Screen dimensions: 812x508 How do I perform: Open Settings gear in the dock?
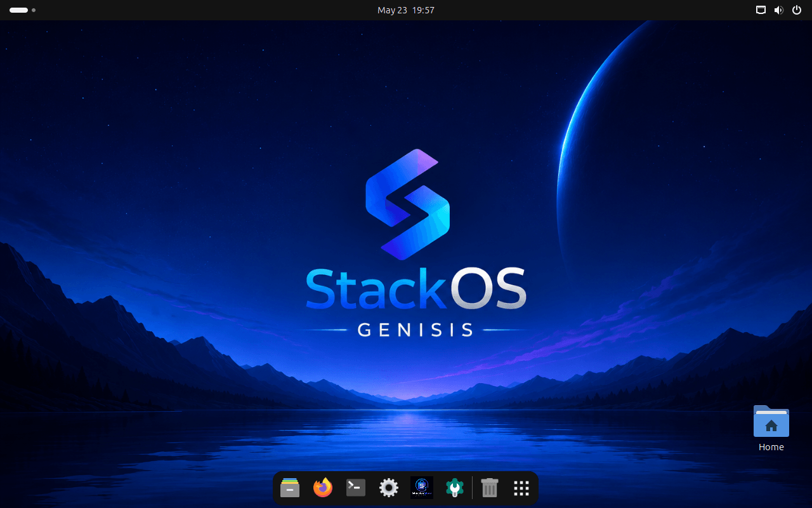pos(389,488)
